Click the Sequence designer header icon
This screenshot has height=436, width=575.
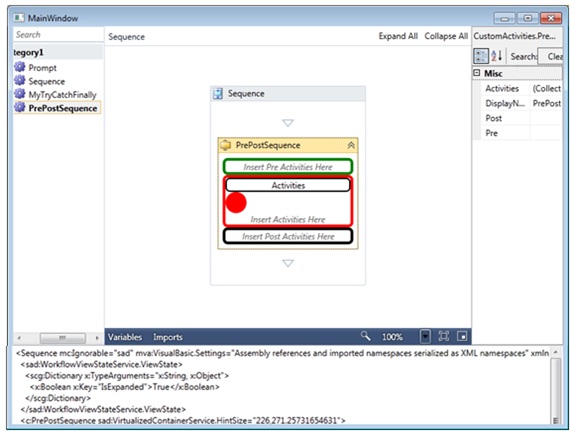pyautogui.click(x=218, y=94)
